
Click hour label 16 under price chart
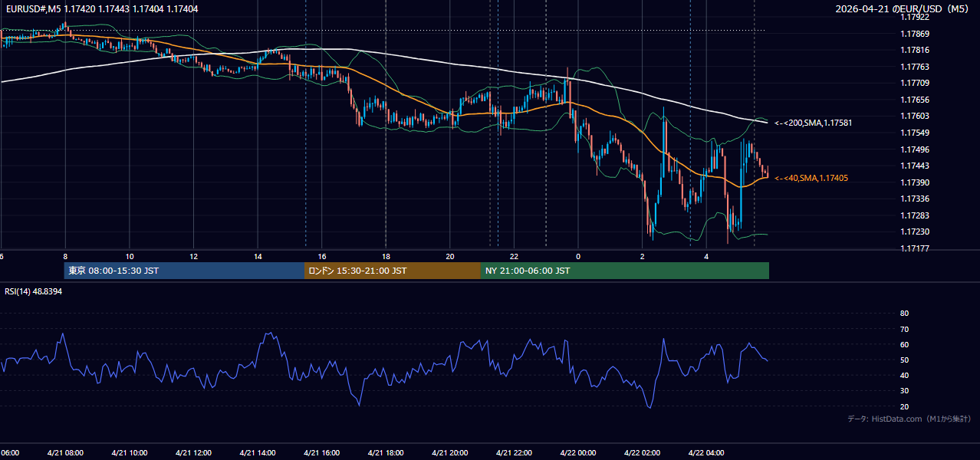click(x=322, y=256)
